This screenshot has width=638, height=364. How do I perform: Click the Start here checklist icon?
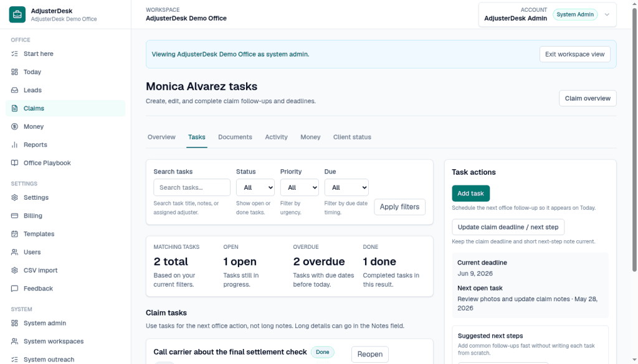15,54
